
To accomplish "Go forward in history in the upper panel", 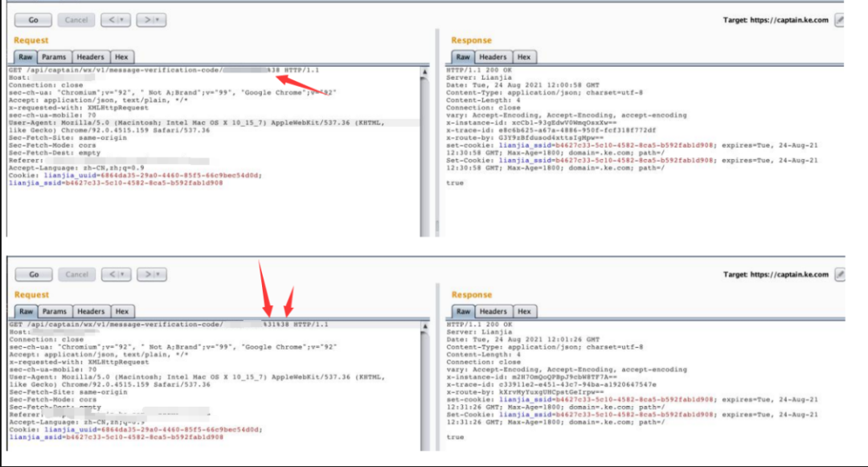I will click(x=147, y=20).
